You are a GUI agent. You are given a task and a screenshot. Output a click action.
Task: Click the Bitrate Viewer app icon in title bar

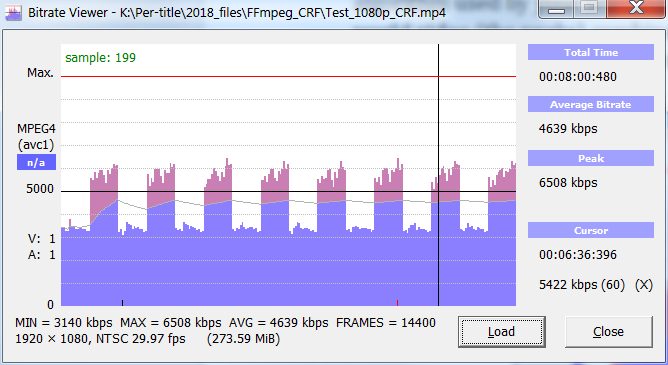(13, 13)
